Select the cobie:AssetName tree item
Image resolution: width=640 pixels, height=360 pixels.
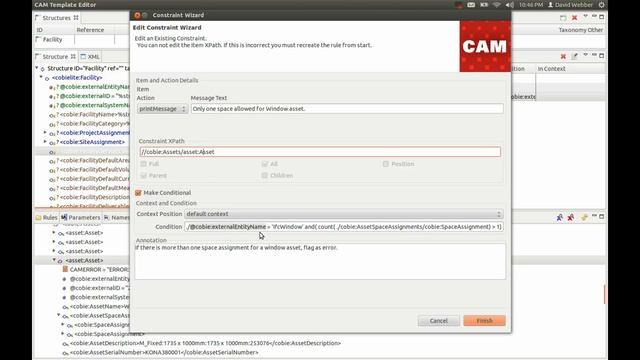coord(100,306)
